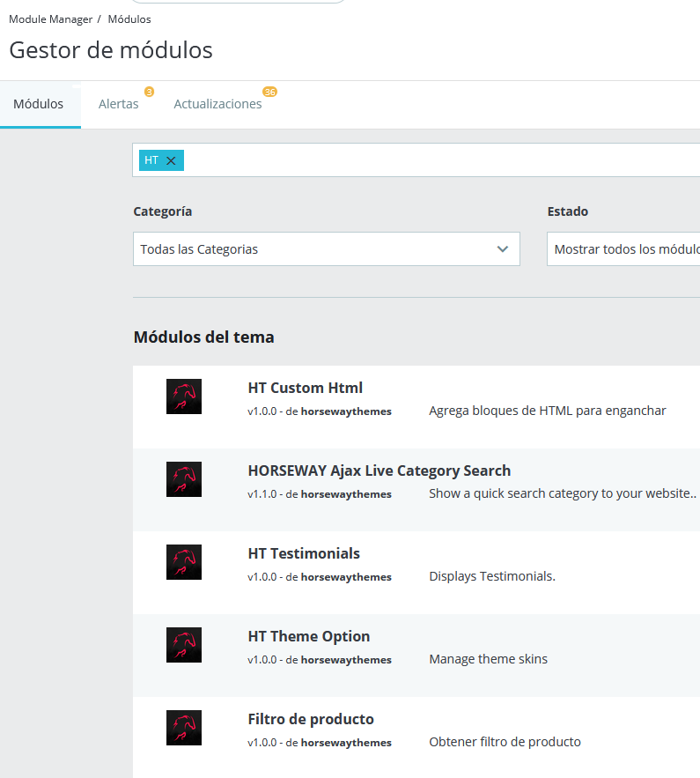Switch to the Módulos tab
This screenshot has width=700, height=778.
tap(39, 104)
